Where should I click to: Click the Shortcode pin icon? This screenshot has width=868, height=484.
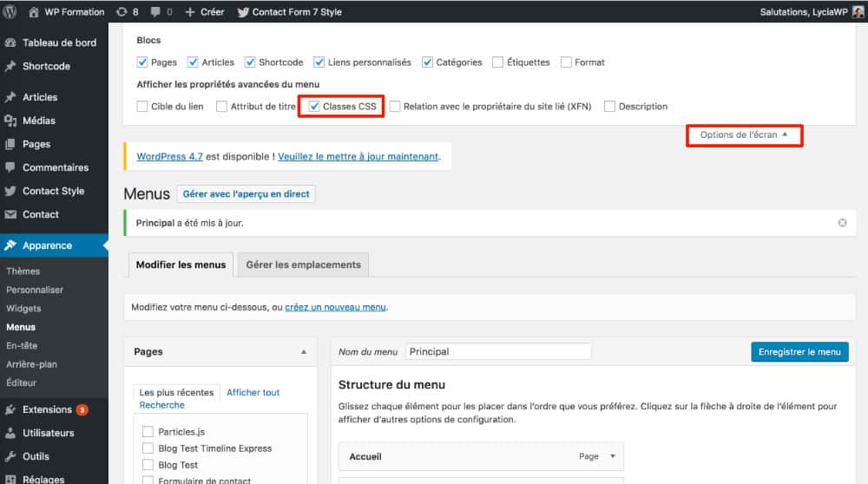pyautogui.click(x=10, y=67)
